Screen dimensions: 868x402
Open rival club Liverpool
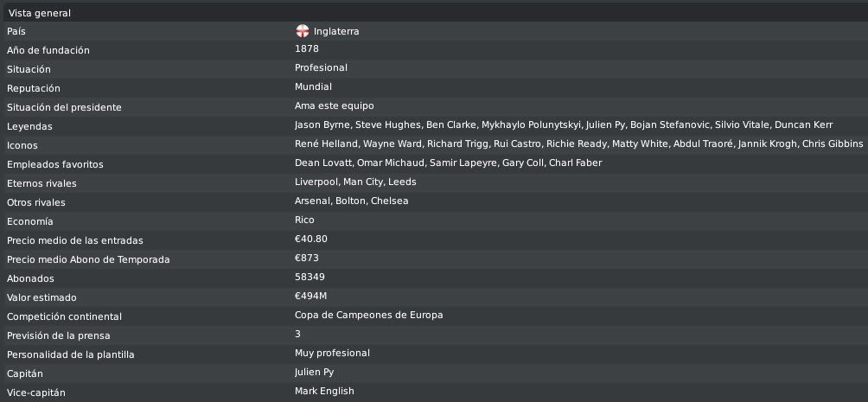tap(316, 182)
